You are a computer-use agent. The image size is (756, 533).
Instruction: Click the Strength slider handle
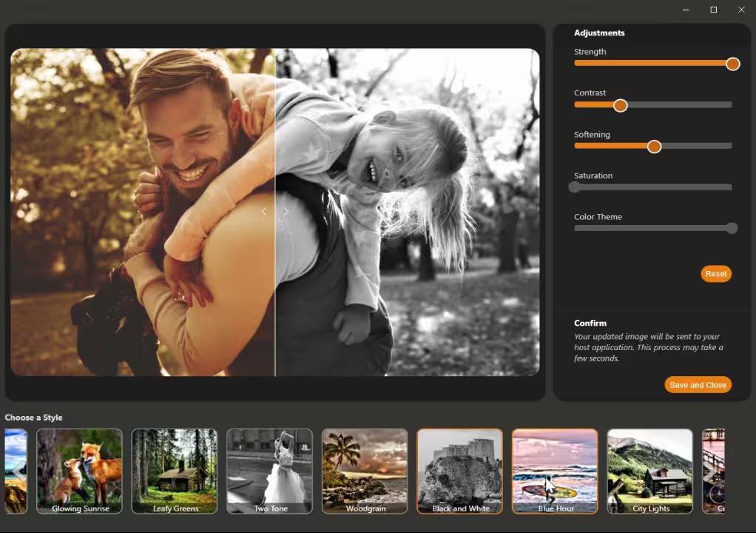[x=732, y=64]
